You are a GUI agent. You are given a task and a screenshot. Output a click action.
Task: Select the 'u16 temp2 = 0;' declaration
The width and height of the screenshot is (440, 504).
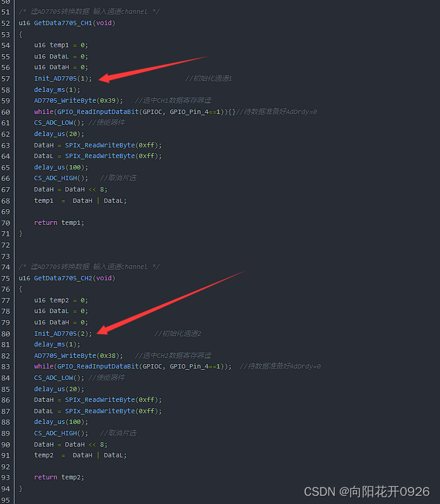coord(61,301)
